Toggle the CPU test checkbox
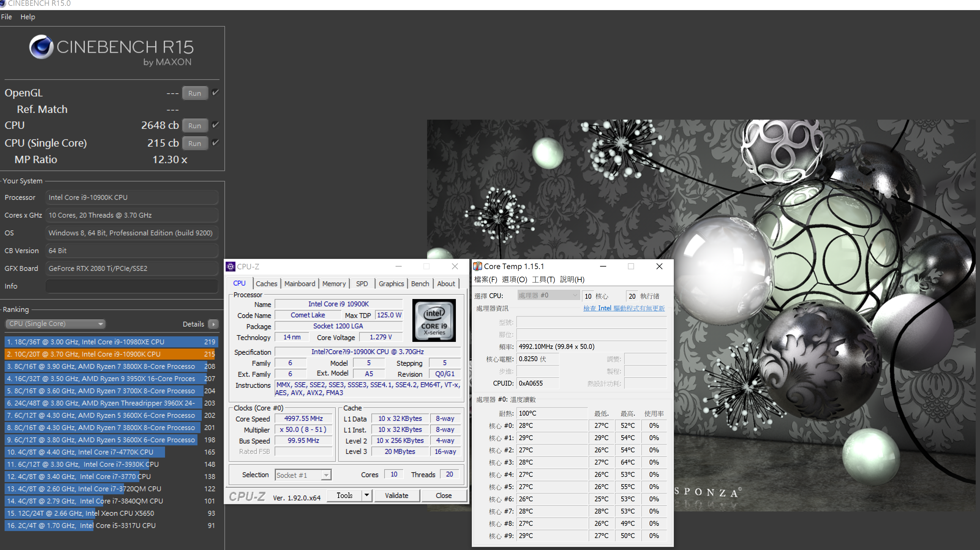980x550 pixels. (215, 125)
